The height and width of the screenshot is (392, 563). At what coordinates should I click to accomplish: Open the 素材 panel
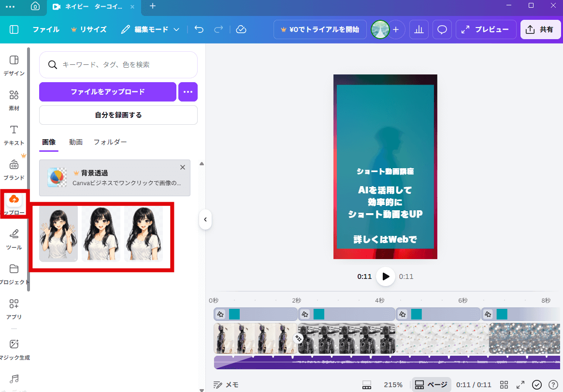(x=14, y=100)
